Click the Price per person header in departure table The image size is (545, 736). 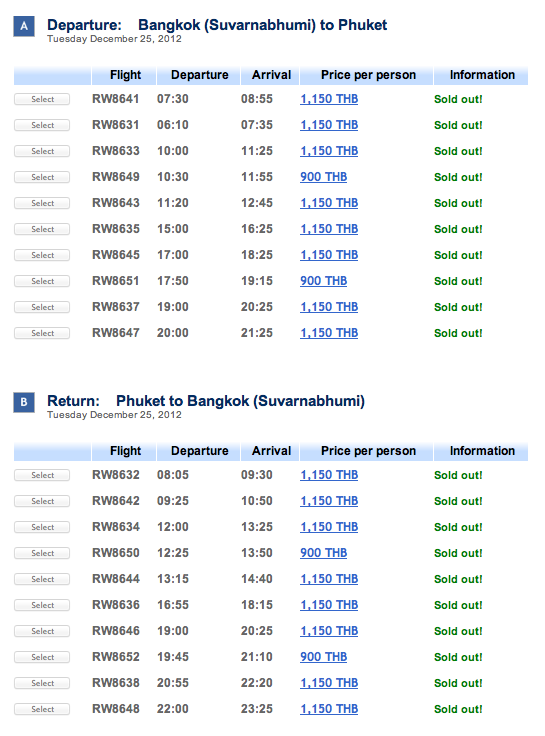pyautogui.click(x=368, y=75)
